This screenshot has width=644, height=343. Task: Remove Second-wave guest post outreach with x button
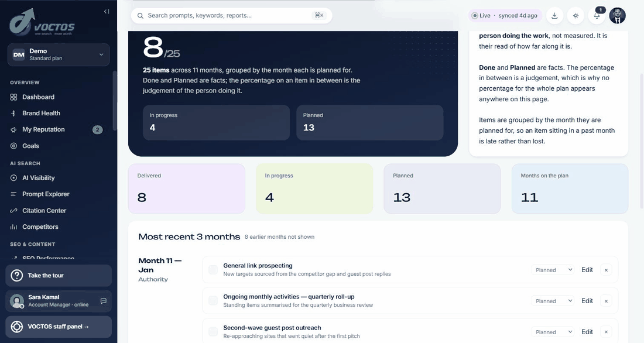coord(606,332)
